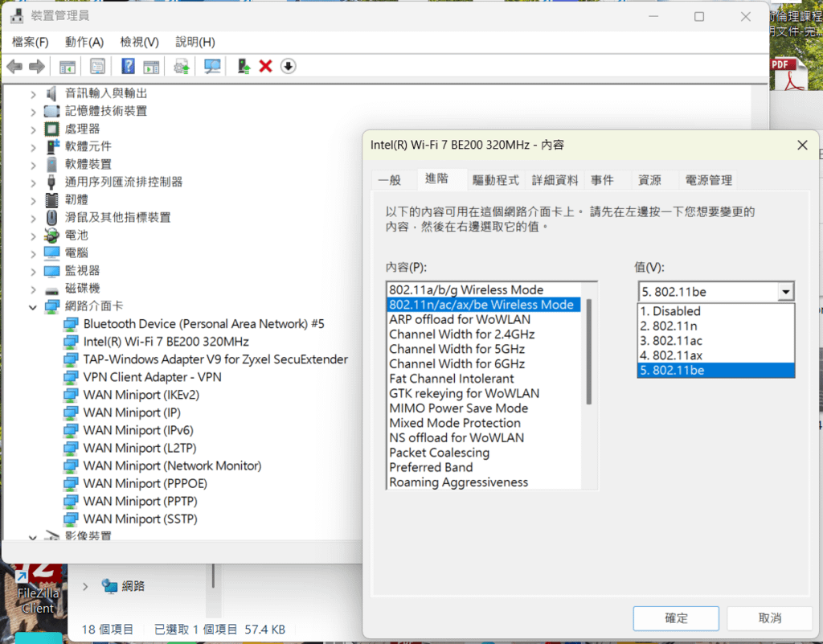Click the adapter icon beside Bluetooth Device #5
This screenshot has height=644, width=823.
(x=71, y=324)
